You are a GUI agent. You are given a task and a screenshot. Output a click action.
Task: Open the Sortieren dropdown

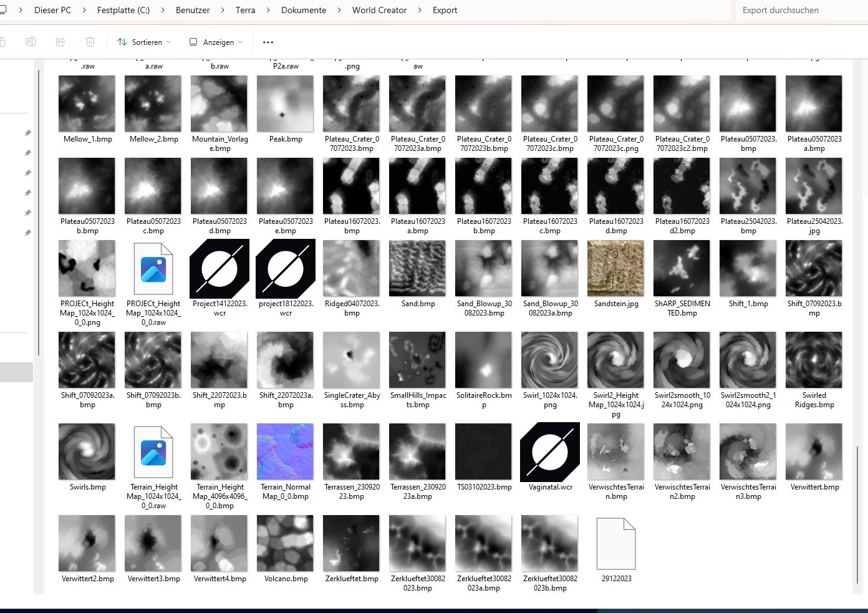(144, 42)
